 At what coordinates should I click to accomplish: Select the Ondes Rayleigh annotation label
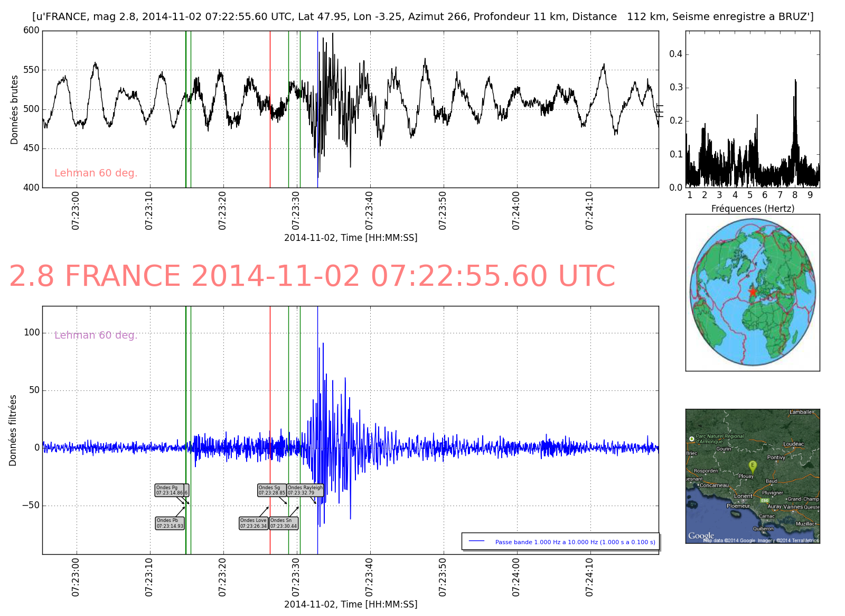(305, 490)
